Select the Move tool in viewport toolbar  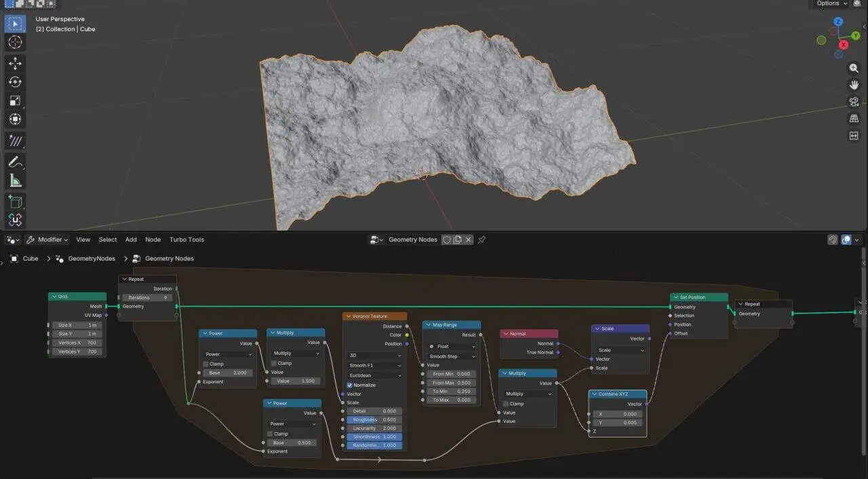coord(15,64)
